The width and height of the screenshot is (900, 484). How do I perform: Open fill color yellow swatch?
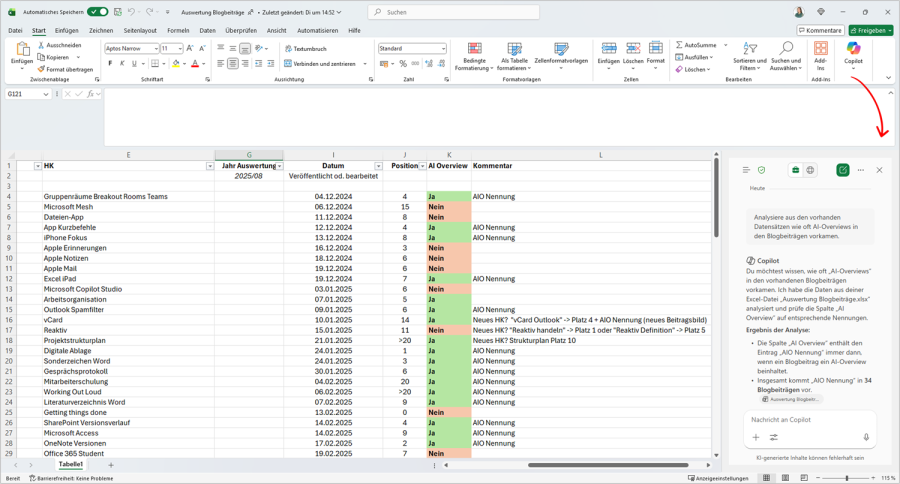(176, 64)
